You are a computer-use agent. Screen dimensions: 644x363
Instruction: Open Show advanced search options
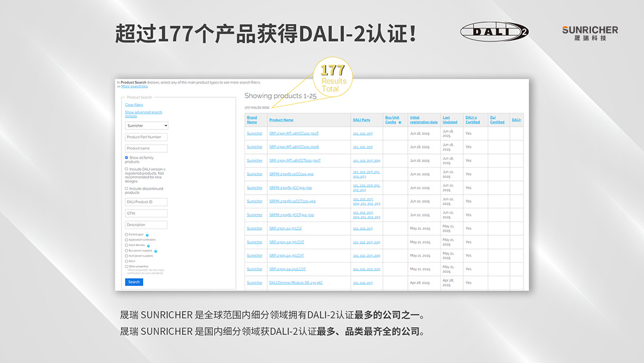(143, 113)
